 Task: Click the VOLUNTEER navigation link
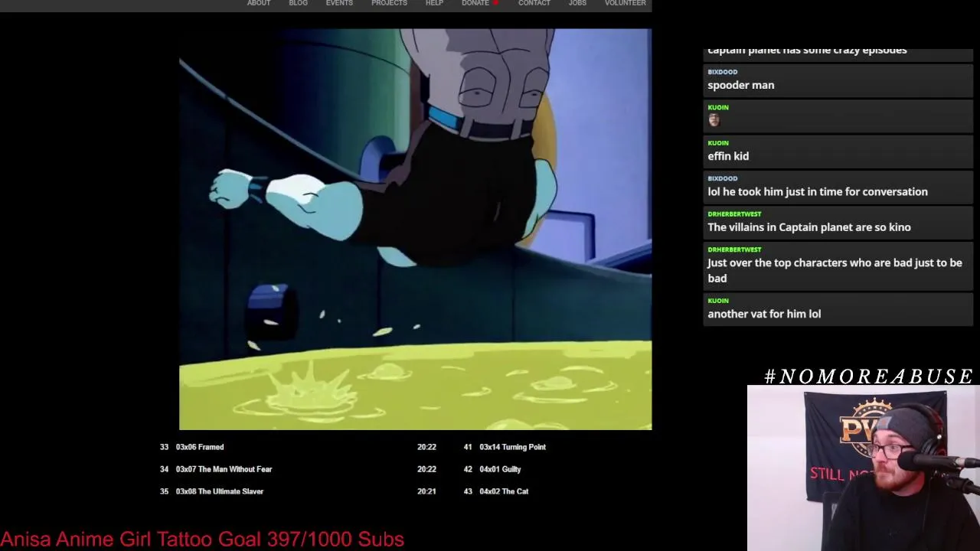(626, 3)
